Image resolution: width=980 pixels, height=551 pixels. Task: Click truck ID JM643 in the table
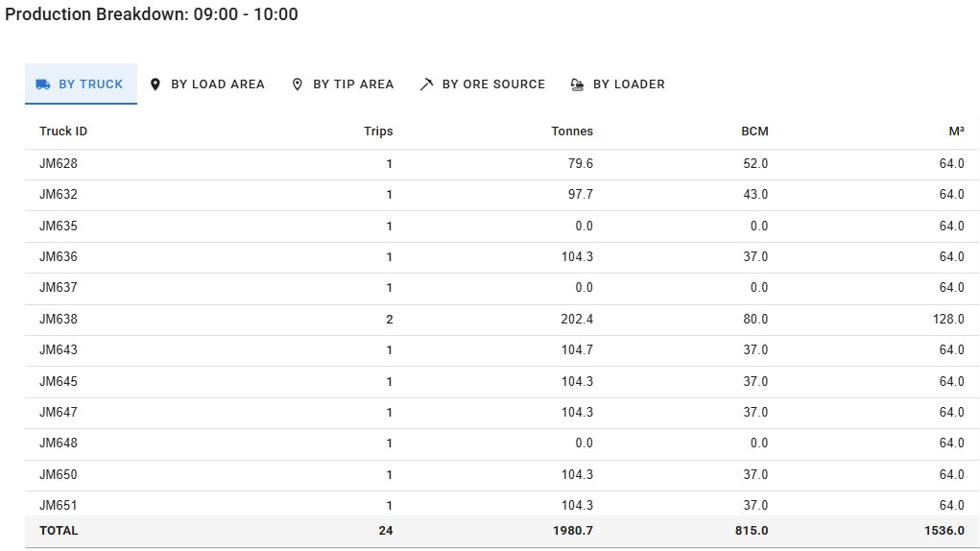(x=59, y=350)
